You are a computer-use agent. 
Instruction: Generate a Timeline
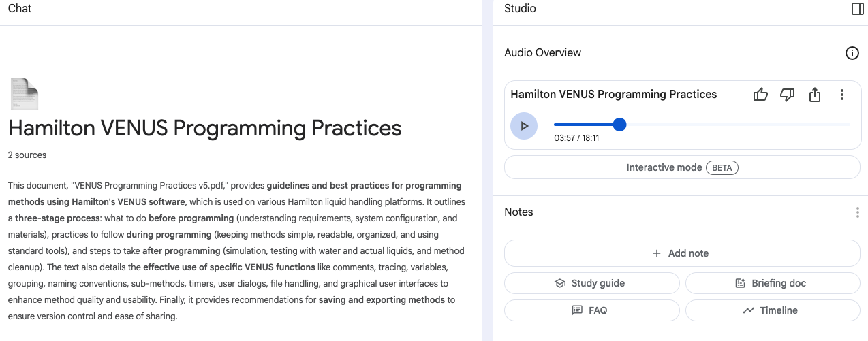coord(773,310)
